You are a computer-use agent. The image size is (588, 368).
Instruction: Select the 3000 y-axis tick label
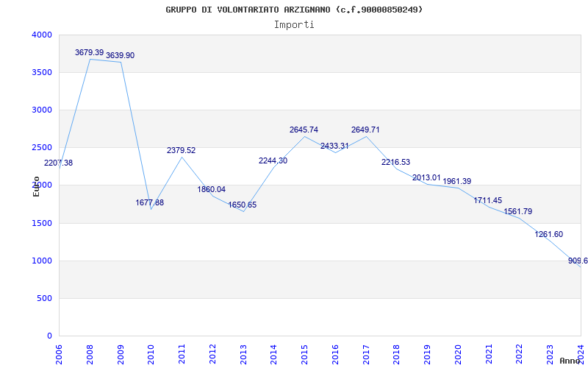[42, 110]
